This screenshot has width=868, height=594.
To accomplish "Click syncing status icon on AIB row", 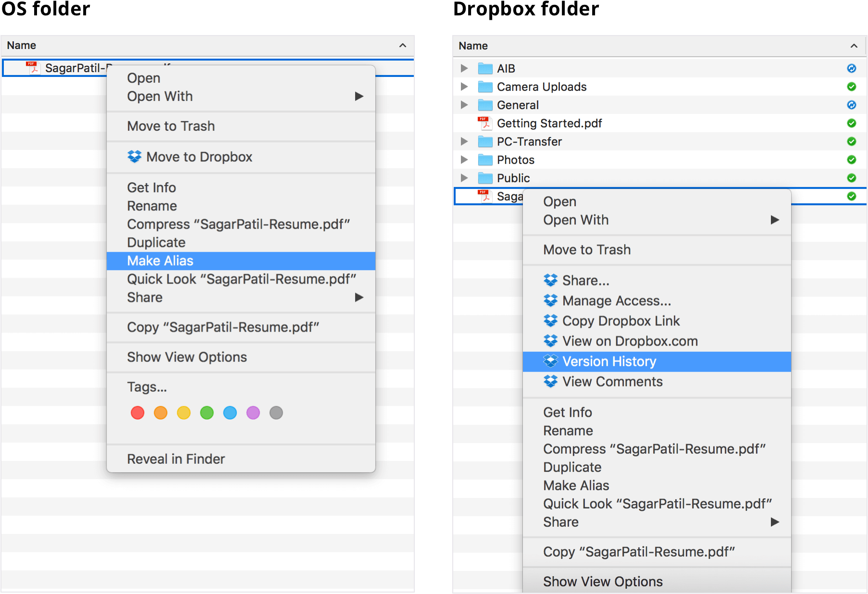I will tap(851, 68).
